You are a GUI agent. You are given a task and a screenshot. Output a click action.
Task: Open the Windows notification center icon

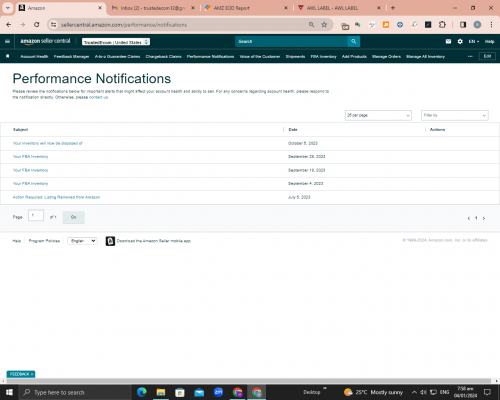[x=487, y=392]
